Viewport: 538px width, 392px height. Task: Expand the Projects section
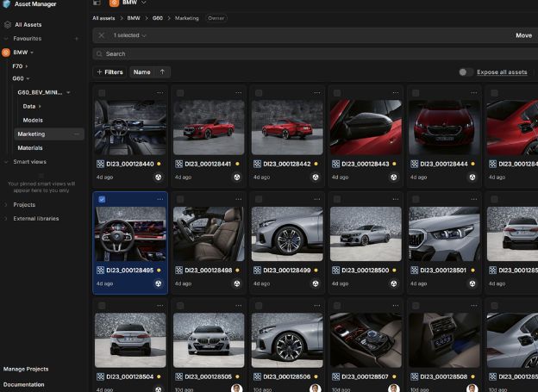point(5,205)
